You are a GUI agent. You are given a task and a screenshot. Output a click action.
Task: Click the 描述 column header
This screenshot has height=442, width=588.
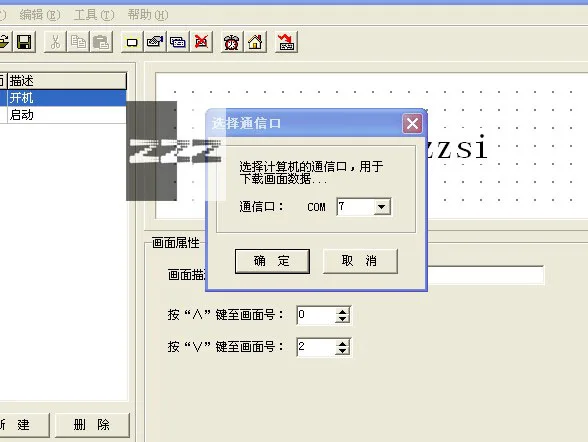(67, 81)
